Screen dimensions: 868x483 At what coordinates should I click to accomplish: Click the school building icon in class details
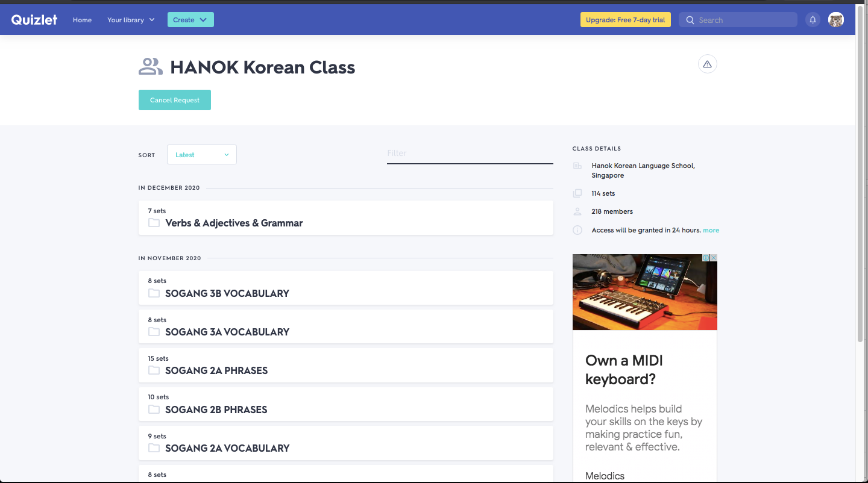pos(577,166)
